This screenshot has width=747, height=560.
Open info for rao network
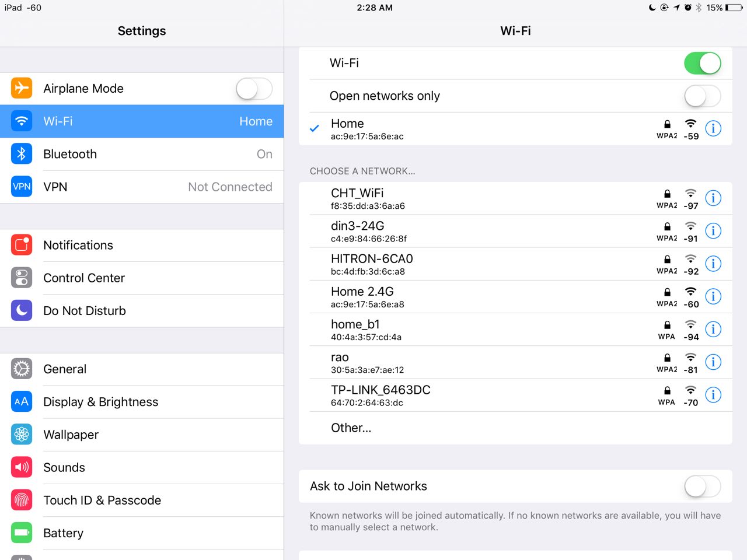click(713, 362)
